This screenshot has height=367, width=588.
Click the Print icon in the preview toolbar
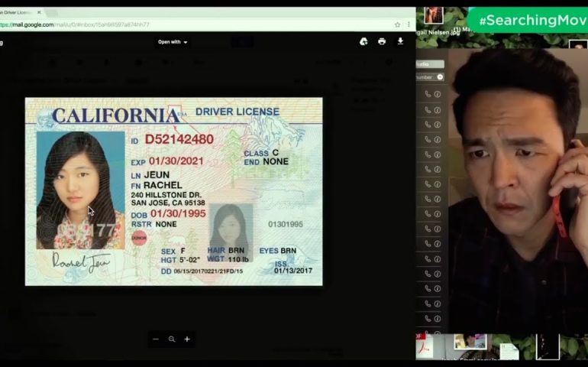click(x=382, y=41)
